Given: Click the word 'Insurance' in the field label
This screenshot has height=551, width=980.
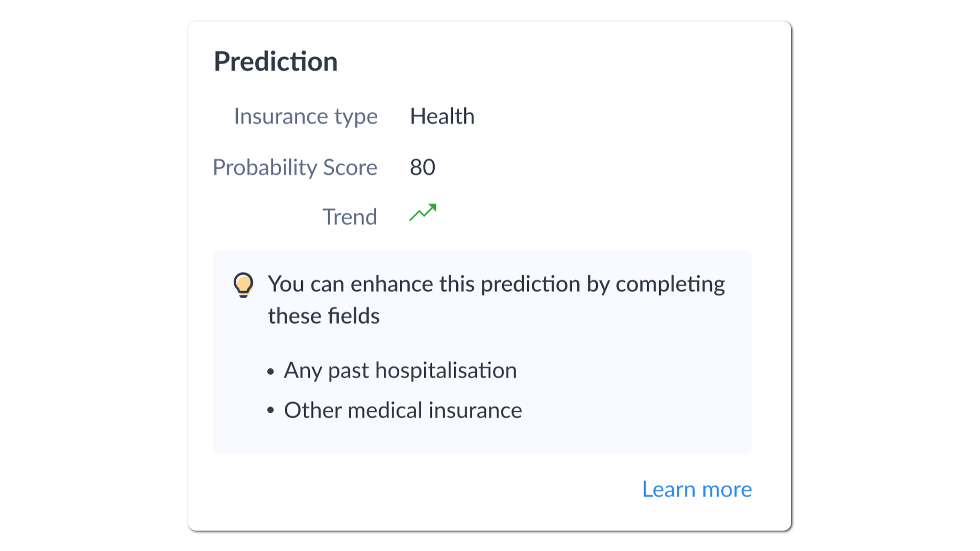Looking at the screenshot, I should tap(281, 116).
